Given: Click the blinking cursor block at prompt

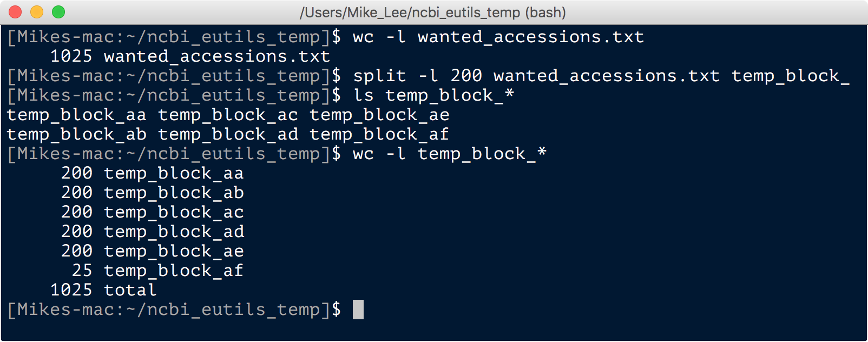Looking at the screenshot, I should pos(358,310).
